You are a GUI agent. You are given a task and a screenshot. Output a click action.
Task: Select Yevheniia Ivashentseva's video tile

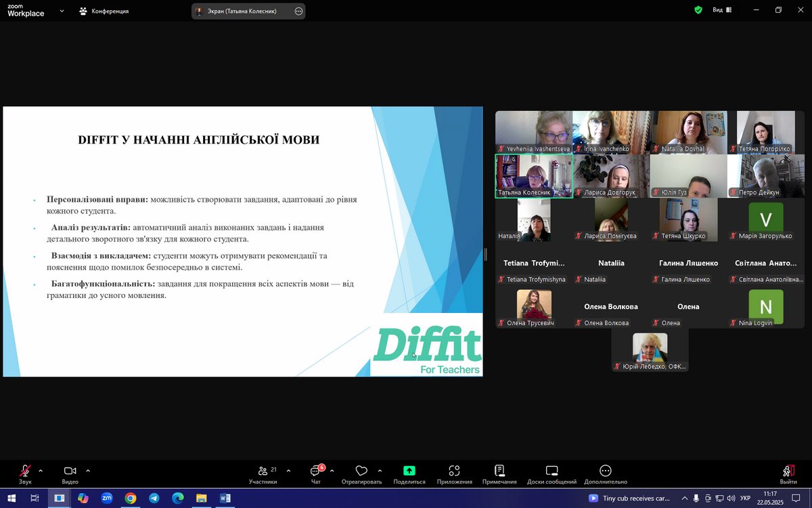click(x=534, y=133)
